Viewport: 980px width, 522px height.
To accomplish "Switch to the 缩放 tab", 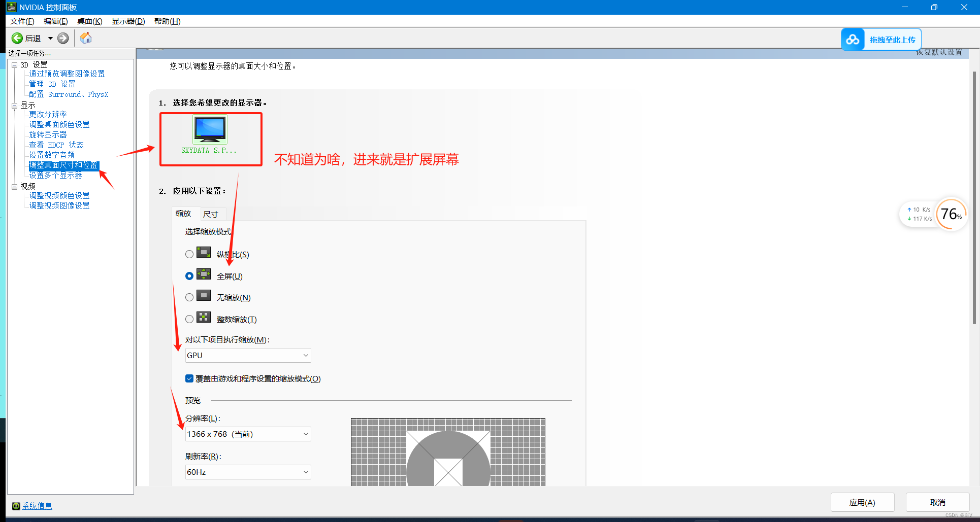I will point(183,214).
